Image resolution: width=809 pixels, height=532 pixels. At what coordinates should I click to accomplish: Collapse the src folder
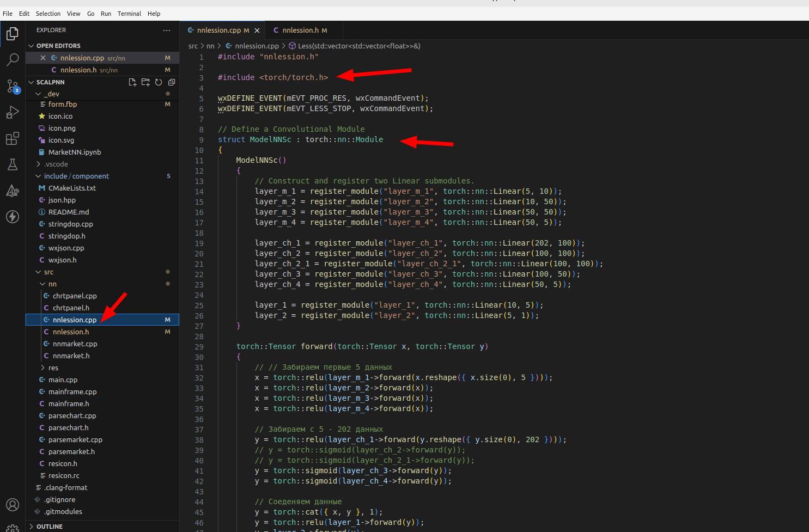[x=48, y=272]
